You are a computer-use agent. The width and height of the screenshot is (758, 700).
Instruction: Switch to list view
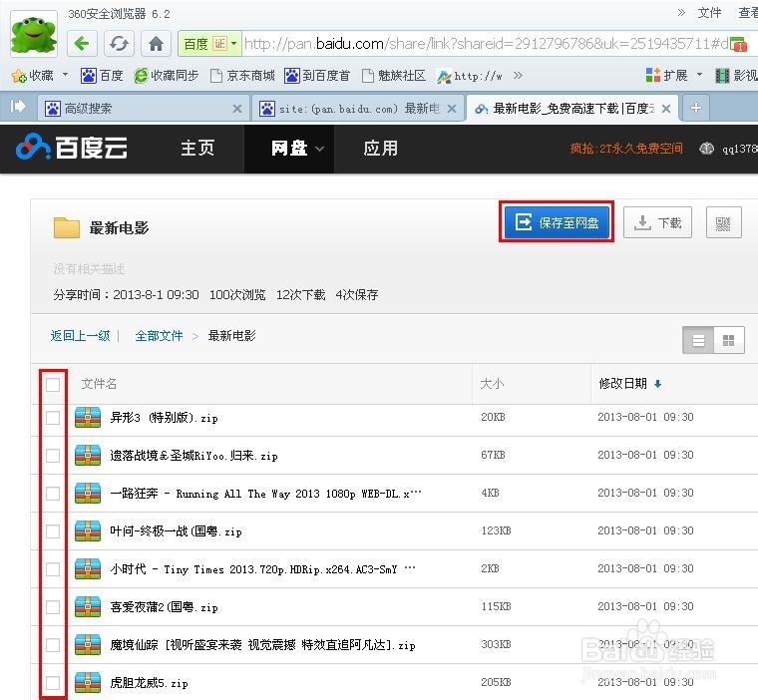[x=698, y=341]
